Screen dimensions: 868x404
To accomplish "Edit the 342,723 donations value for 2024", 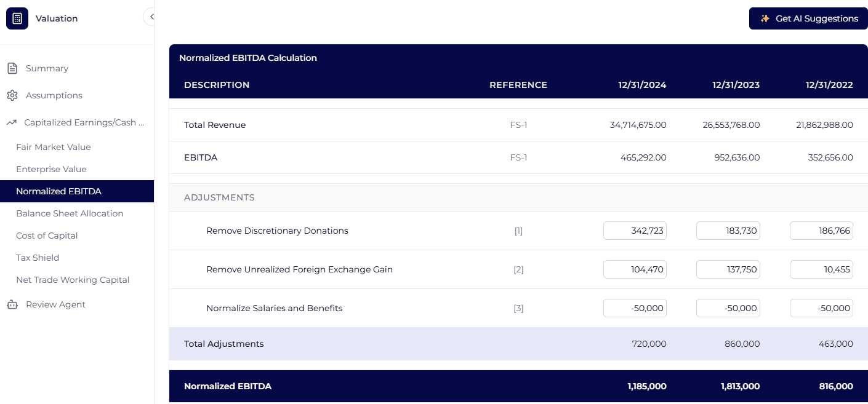I will point(635,231).
